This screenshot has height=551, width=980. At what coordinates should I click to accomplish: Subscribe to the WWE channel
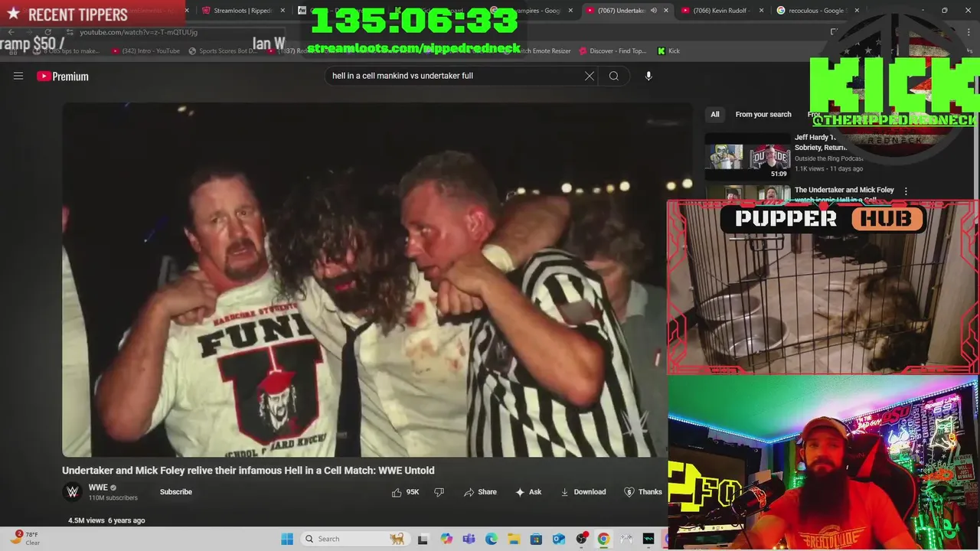[x=176, y=492]
